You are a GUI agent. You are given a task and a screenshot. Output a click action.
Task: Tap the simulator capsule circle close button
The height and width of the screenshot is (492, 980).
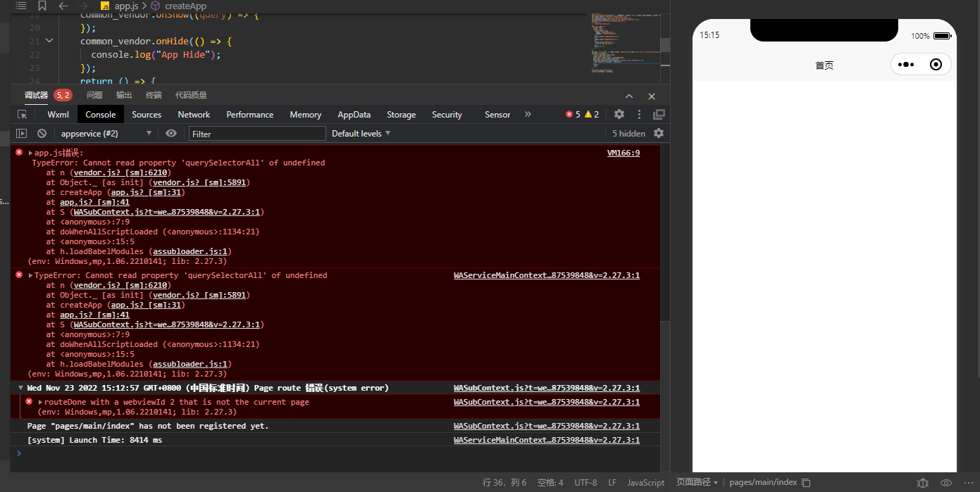click(936, 65)
